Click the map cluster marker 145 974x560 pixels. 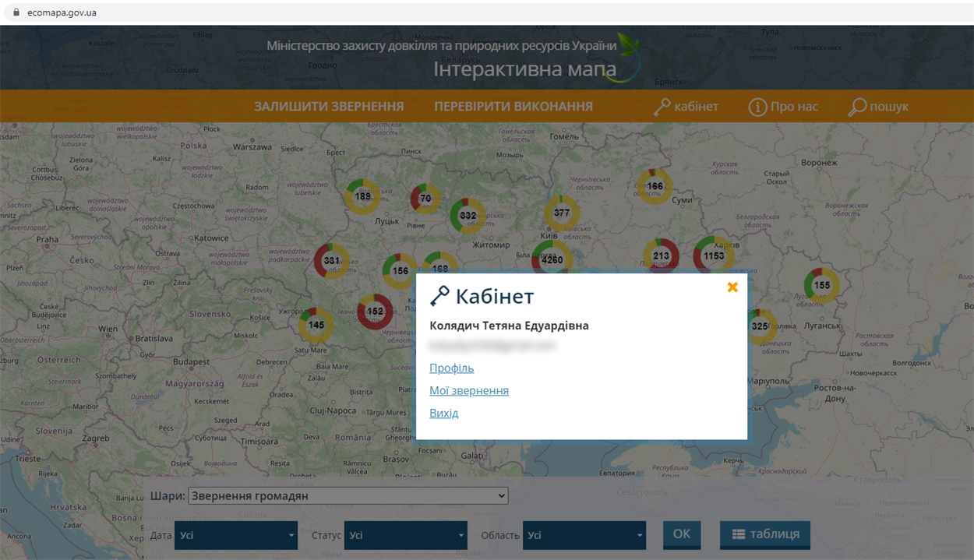316,325
